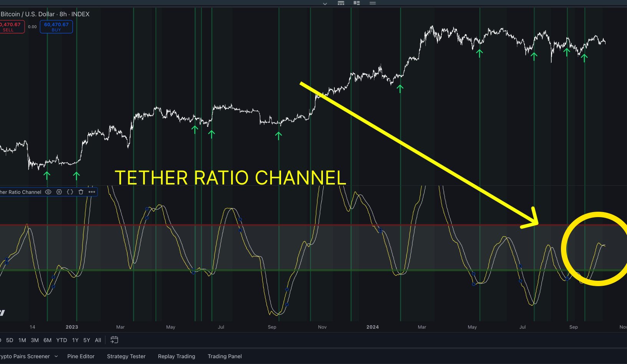This screenshot has height=364, width=627.
Task: Click the split-panel layout icon in top bar
Action: tap(357, 3)
